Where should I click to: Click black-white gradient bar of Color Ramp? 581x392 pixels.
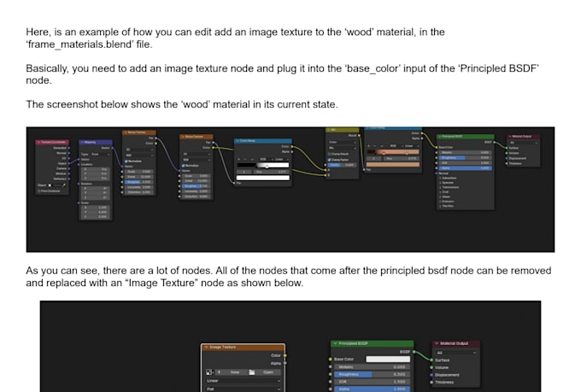click(262, 165)
